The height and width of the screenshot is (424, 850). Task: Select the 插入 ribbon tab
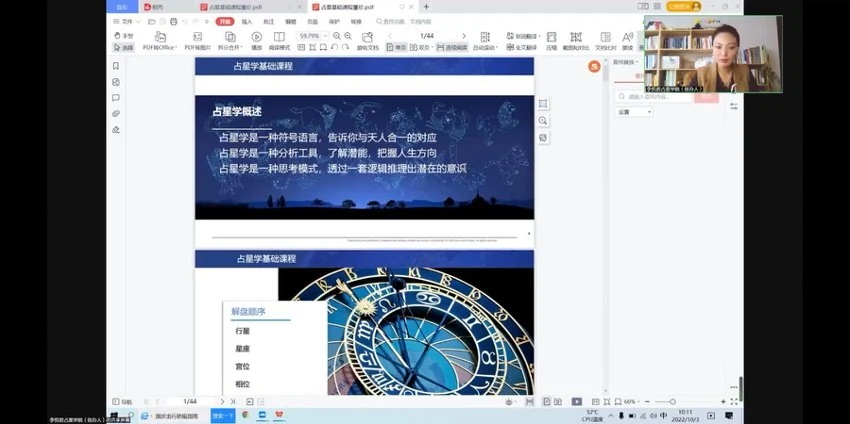(247, 22)
